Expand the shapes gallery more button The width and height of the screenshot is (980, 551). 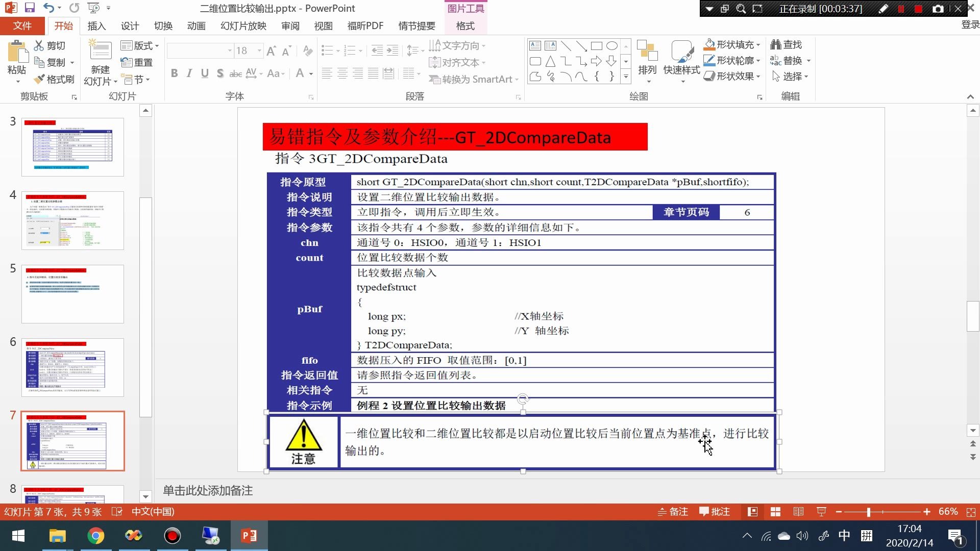[626, 77]
